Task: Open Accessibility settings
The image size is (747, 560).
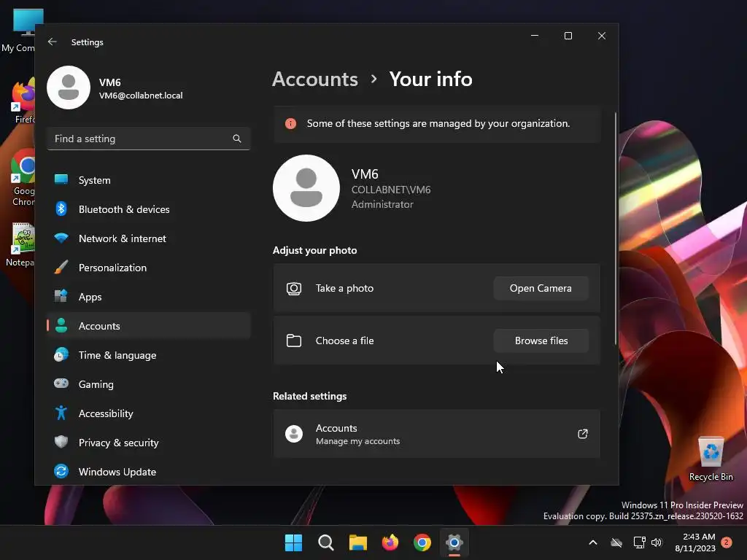Action: (149, 413)
